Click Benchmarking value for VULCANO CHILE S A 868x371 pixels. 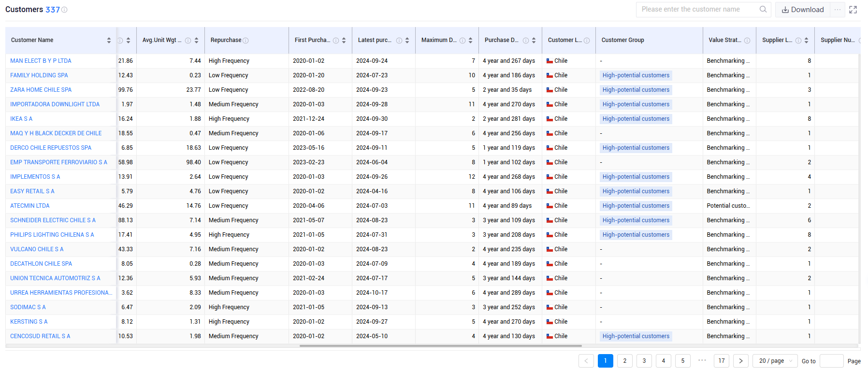tap(728, 249)
